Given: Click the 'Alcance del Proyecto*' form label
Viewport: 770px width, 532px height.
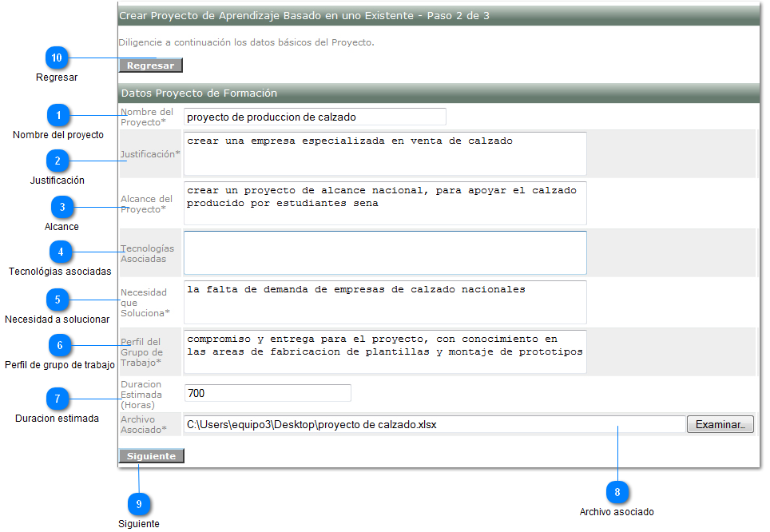Looking at the screenshot, I should (146, 204).
